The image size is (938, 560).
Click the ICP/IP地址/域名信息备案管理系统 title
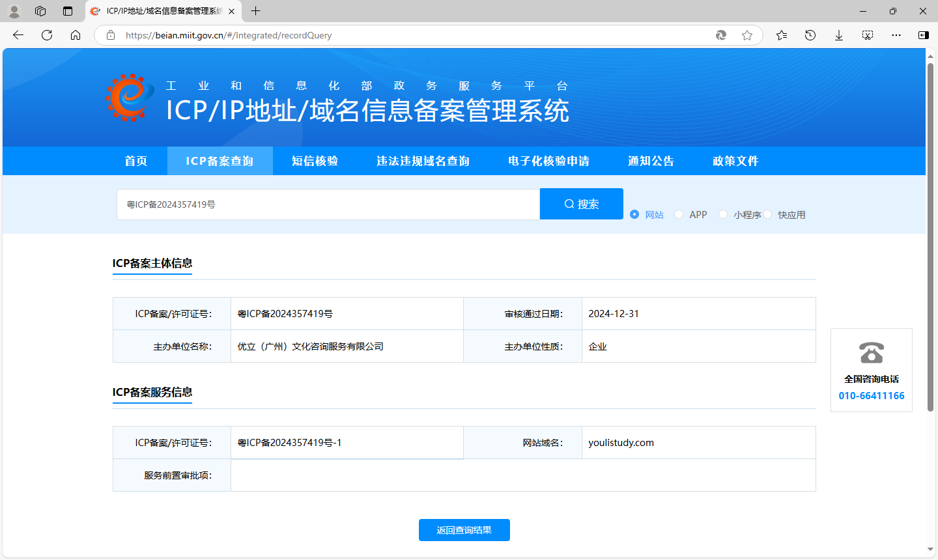367,111
